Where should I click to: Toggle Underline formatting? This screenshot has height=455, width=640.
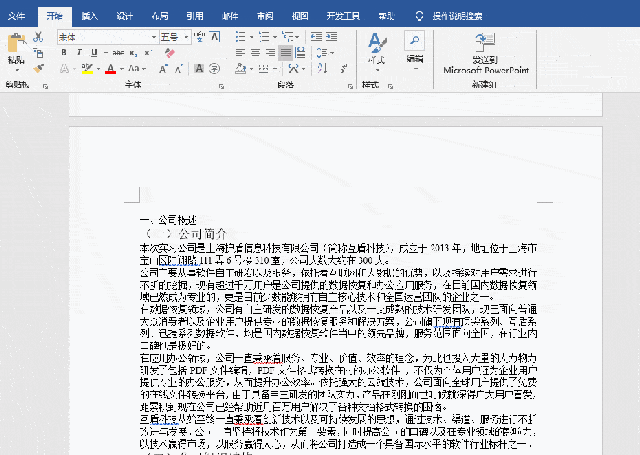(x=94, y=53)
